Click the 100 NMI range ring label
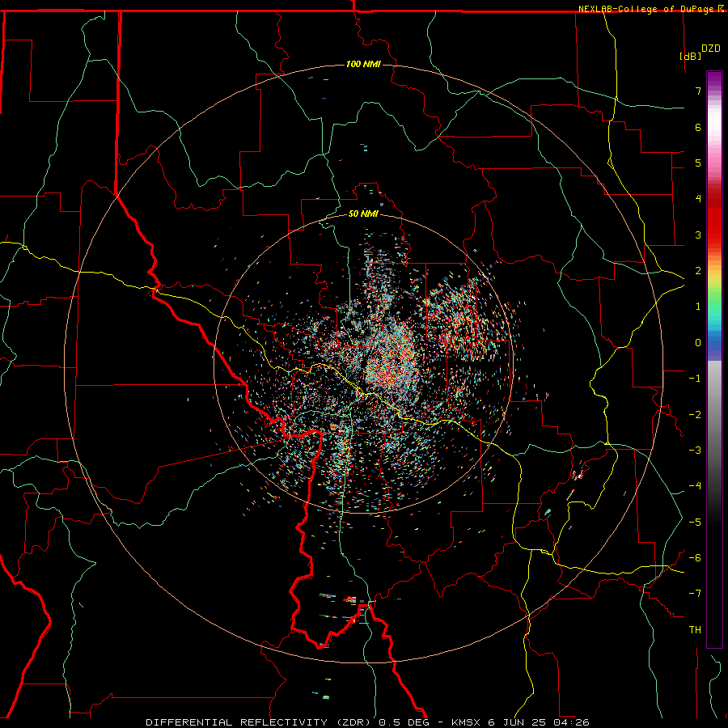728x728 pixels. tap(363, 64)
